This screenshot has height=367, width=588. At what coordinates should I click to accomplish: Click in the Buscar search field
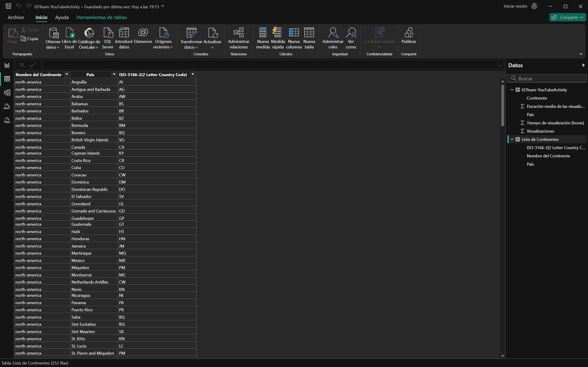coord(549,78)
